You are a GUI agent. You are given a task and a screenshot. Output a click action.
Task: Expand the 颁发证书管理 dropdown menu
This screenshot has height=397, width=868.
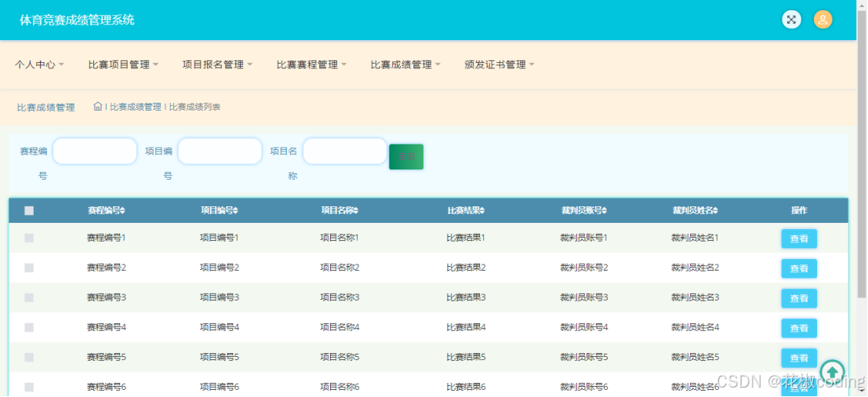(499, 65)
